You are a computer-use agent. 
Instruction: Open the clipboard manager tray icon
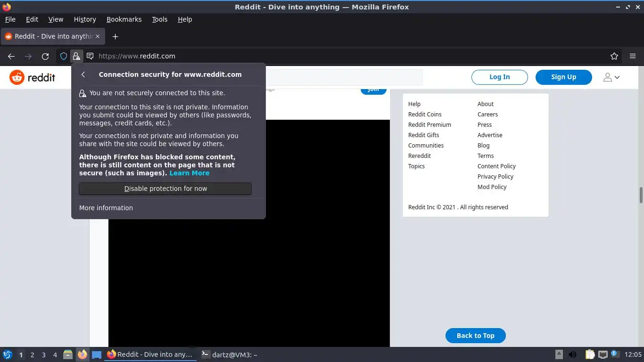(590, 354)
